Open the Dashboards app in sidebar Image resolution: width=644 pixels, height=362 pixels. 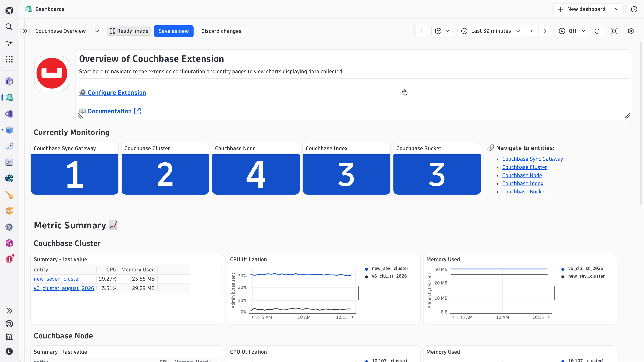point(9,97)
